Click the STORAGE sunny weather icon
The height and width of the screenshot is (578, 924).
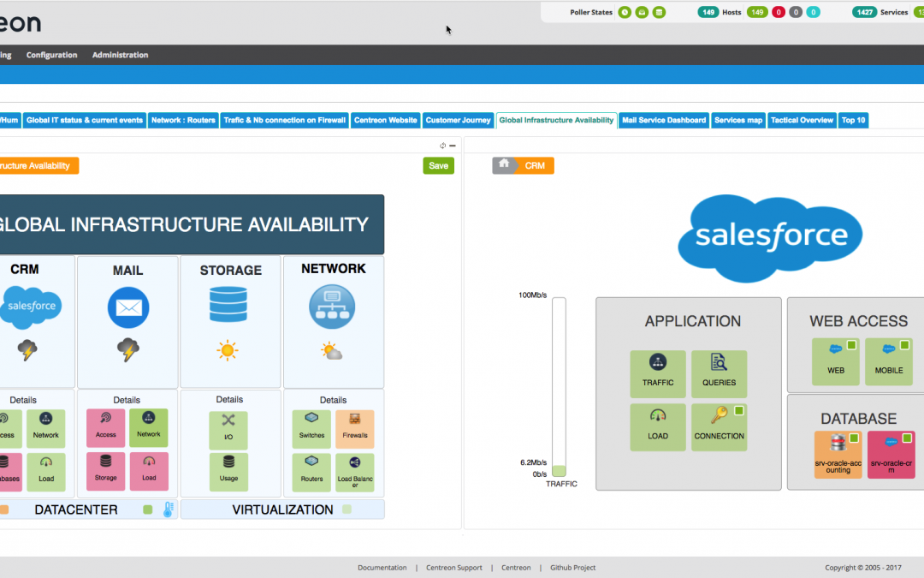228,350
